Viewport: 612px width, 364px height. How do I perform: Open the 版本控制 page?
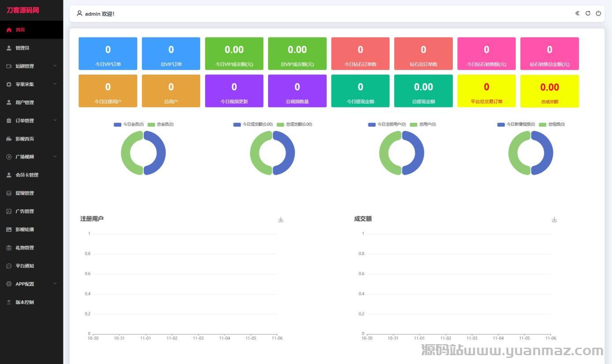(x=25, y=302)
